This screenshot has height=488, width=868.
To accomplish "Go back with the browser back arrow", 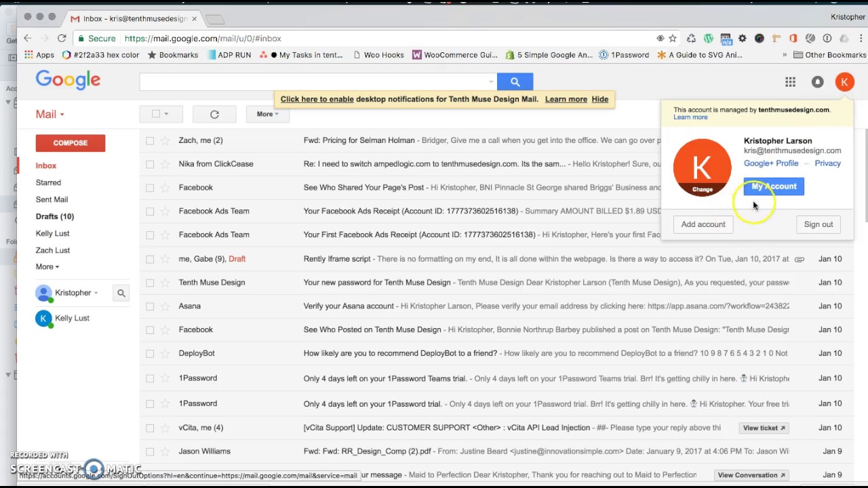I will [27, 39].
